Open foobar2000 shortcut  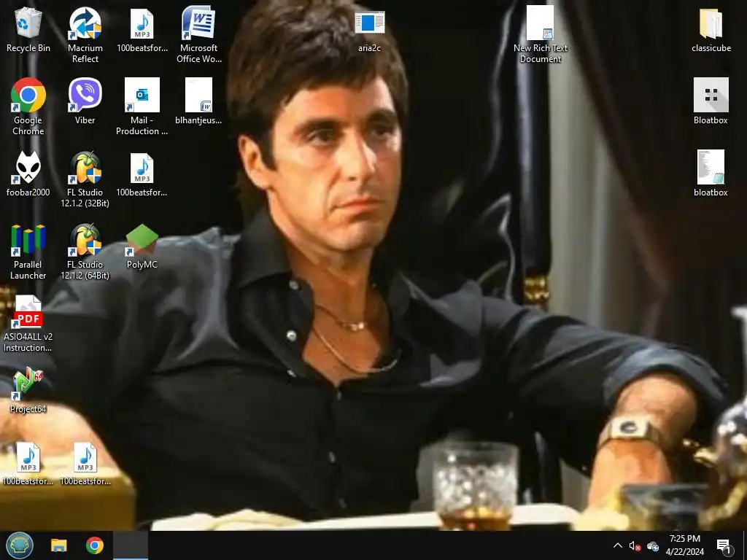[28, 174]
